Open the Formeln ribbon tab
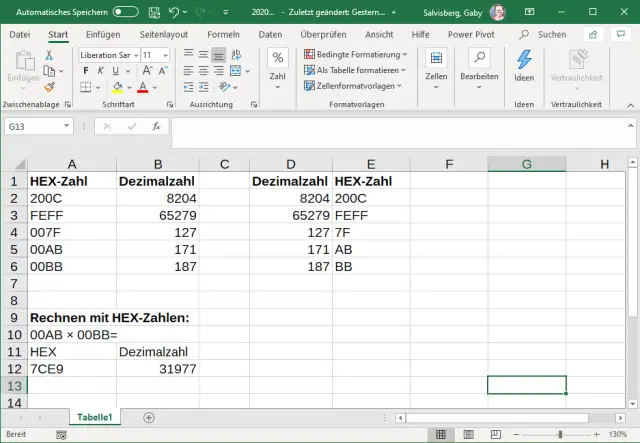640x443 pixels. tap(223, 34)
